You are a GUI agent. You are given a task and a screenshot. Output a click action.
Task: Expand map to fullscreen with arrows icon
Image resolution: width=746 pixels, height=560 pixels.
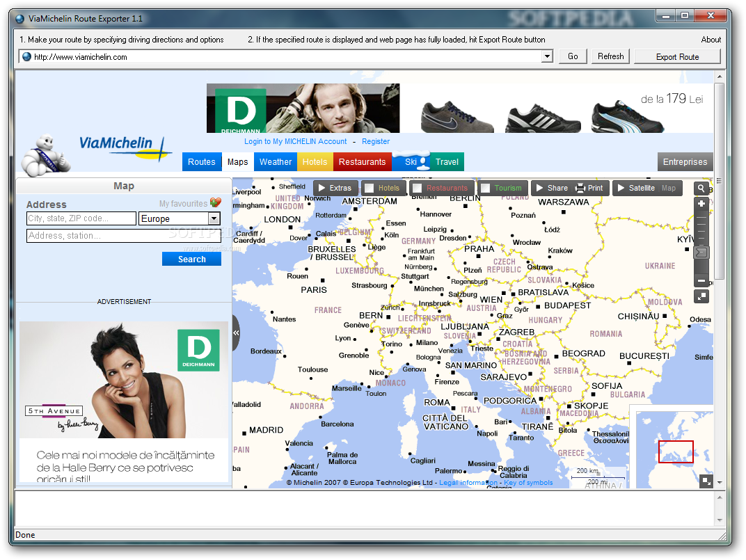pos(701,296)
